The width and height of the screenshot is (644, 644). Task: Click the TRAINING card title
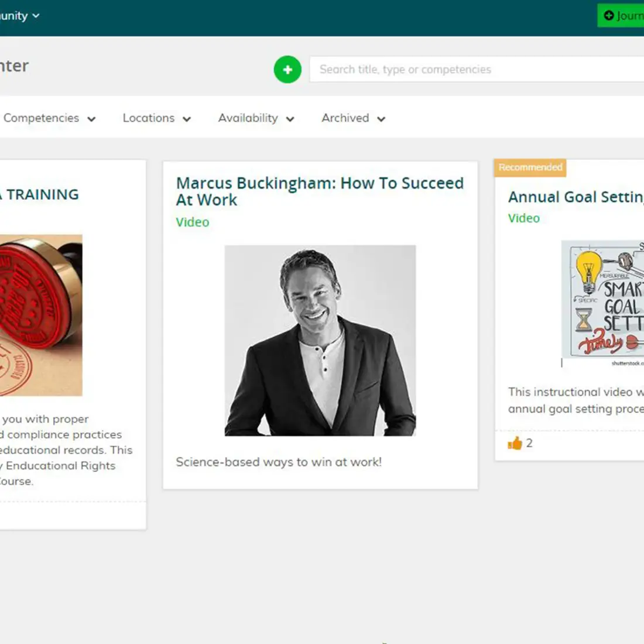point(39,194)
